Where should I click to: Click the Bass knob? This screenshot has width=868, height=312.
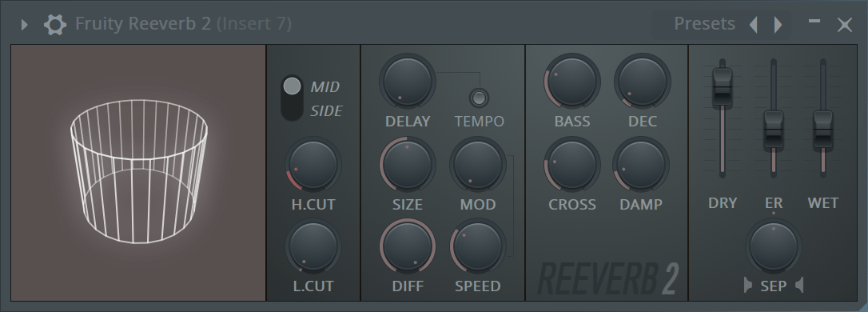click(571, 82)
